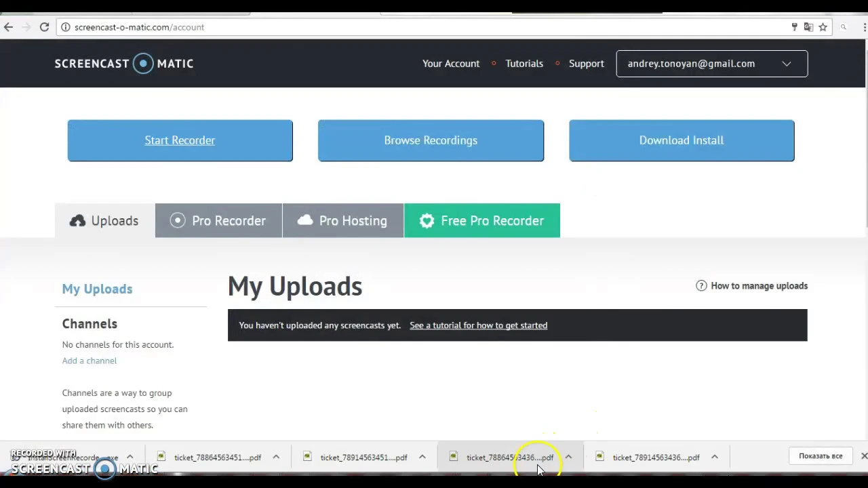Open options arrow for ticket_78864563451 pdf
This screenshot has width=868, height=488.
pyautogui.click(x=276, y=457)
